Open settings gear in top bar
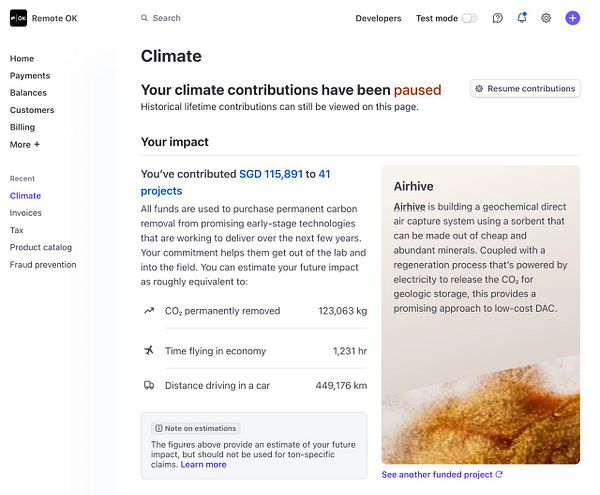This screenshot has height=495, width=600. tap(546, 18)
